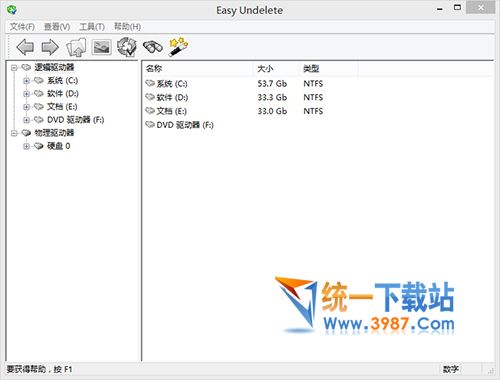500x380 pixels.
Task: Open the 帮助(H) menu
Action: click(x=127, y=27)
